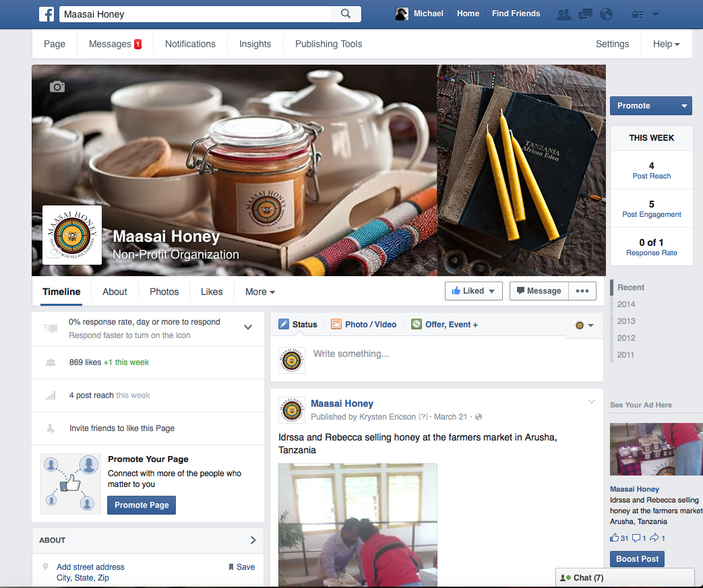This screenshot has width=703, height=588.
Task: Select the Timeline tab
Action: 61,292
